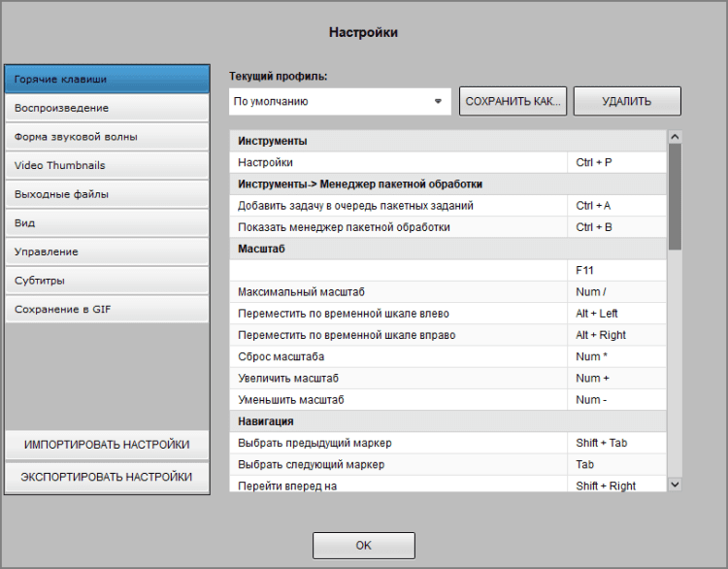Viewport: 728px width, 569px height.
Task: Select the Сохранение в GIF section
Action: coord(107,309)
